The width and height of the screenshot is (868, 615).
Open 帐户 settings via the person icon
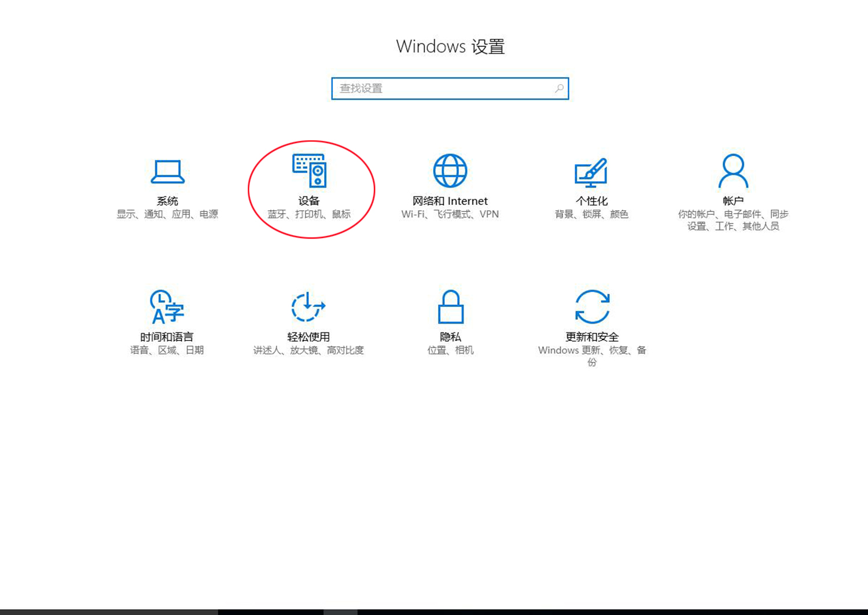733,170
